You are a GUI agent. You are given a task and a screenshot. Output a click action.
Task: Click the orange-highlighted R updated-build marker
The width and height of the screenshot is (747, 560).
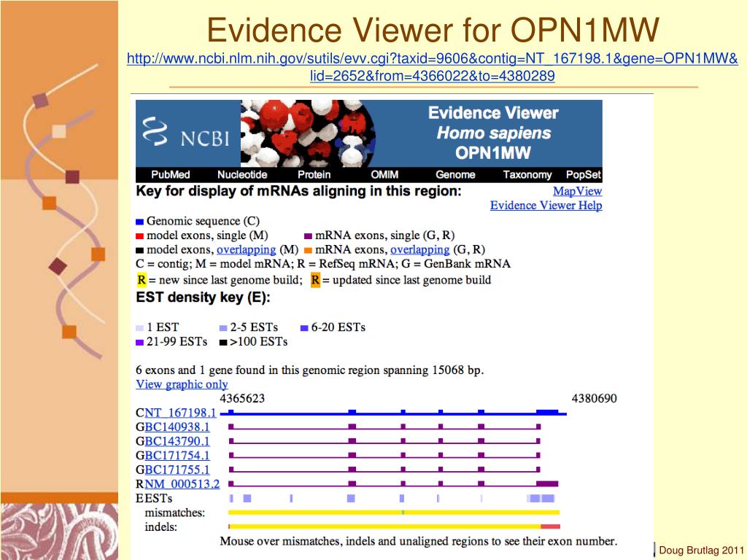[x=315, y=280]
